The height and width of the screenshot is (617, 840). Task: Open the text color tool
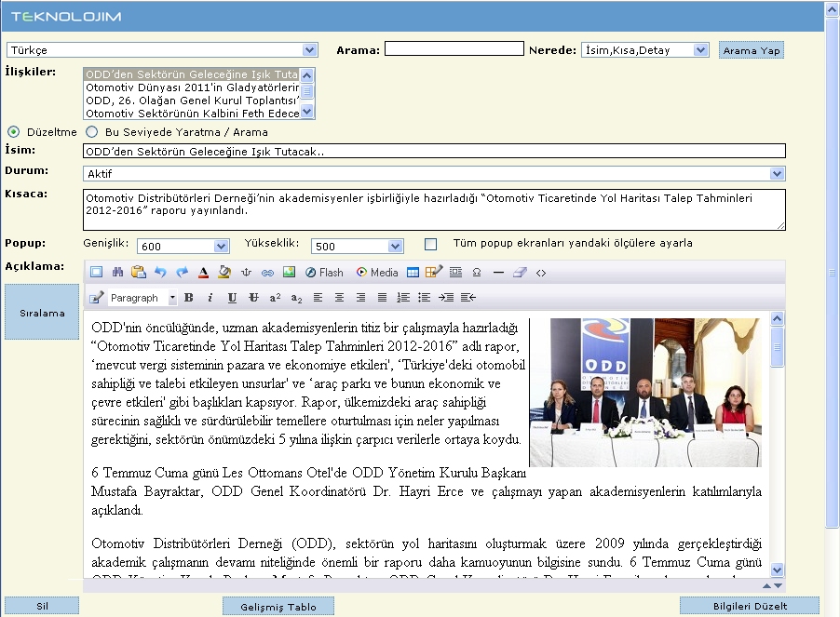(203, 273)
